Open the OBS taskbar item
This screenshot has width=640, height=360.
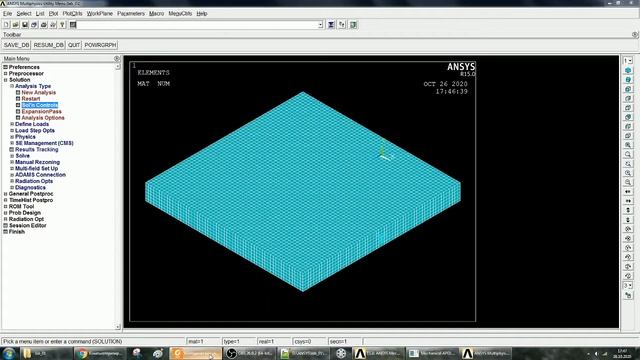coord(250,353)
